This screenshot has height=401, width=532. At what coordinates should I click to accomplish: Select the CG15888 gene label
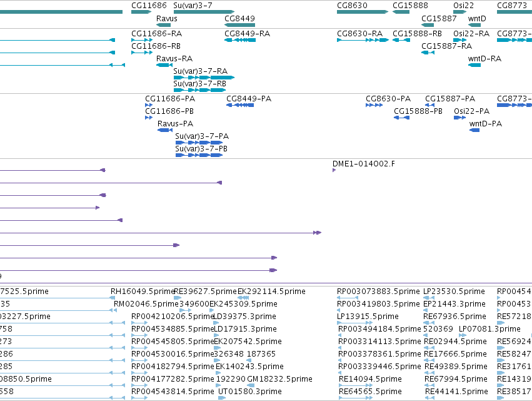click(410, 6)
